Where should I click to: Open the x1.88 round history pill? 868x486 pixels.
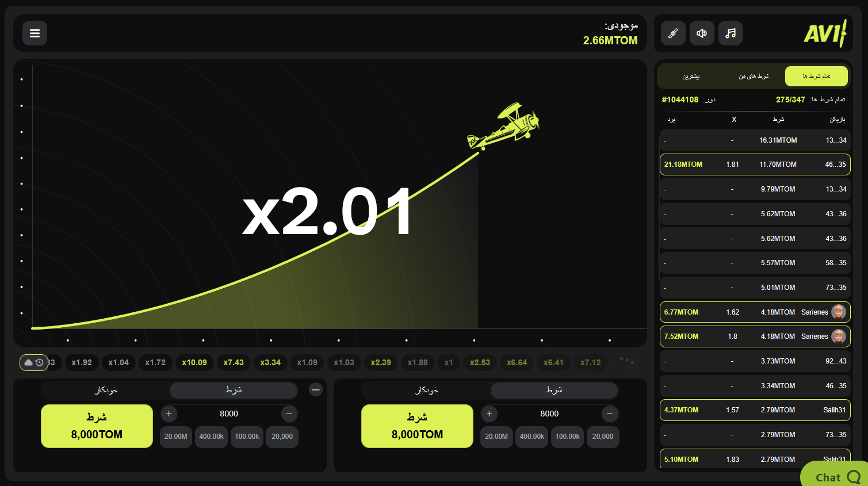(x=418, y=362)
